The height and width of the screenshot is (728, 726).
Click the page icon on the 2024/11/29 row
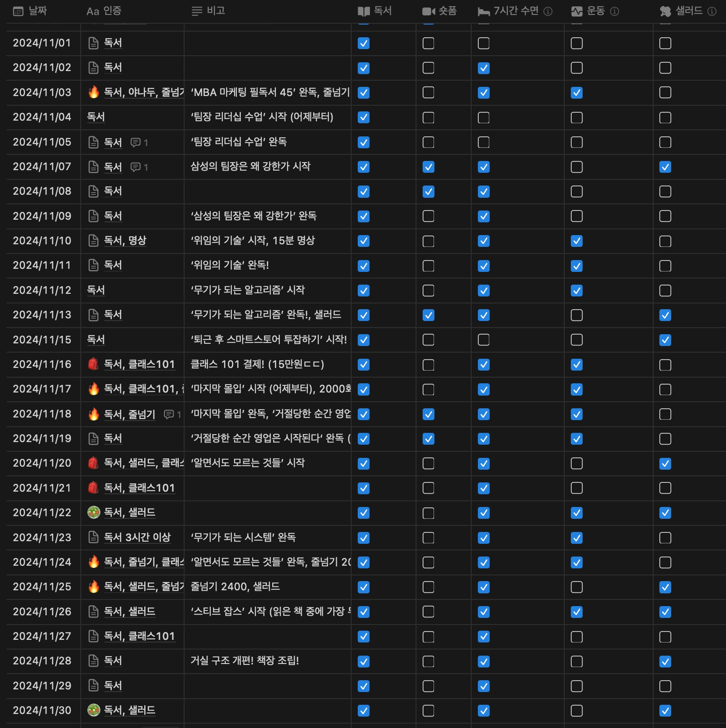[x=93, y=685]
